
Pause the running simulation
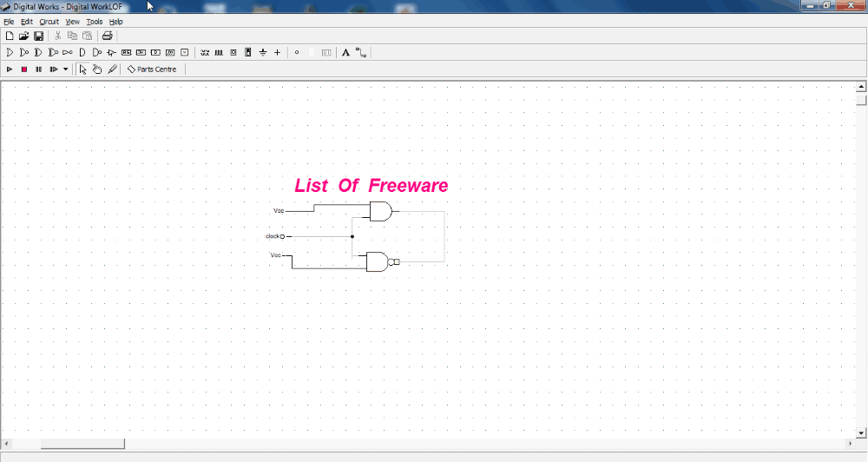(39, 69)
